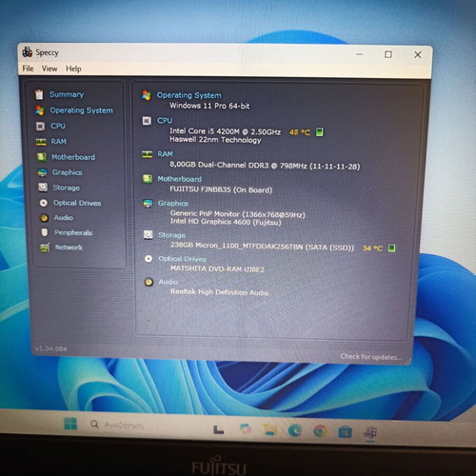The height and width of the screenshot is (476, 476).
Task: Click the Graphics heading in summary panel
Action: coord(173,204)
